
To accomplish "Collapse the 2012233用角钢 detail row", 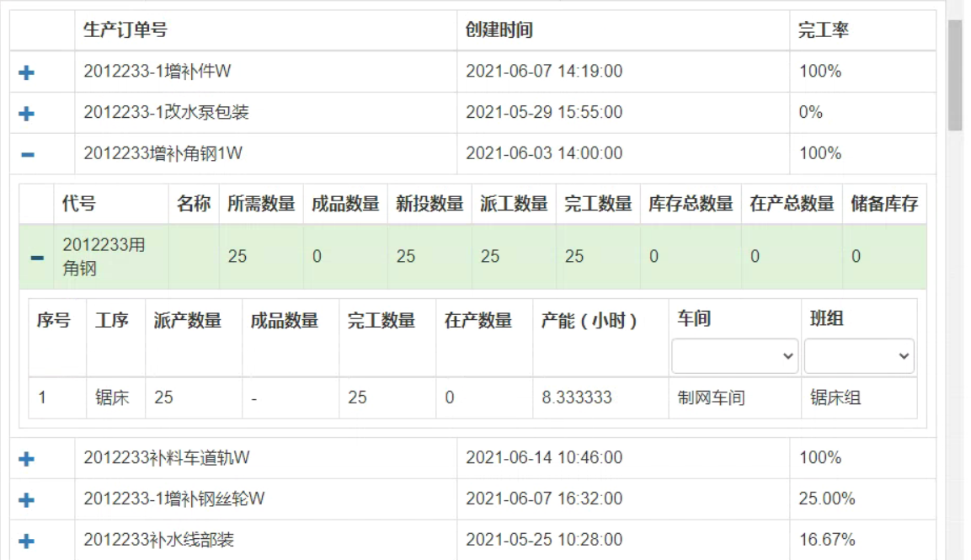I will click(37, 258).
